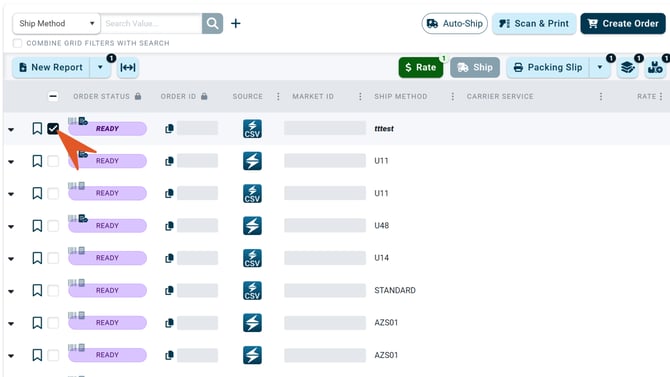Enable Combine Grid Filters With Search
The height and width of the screenshot is (377, 670).
pos(18,43)
